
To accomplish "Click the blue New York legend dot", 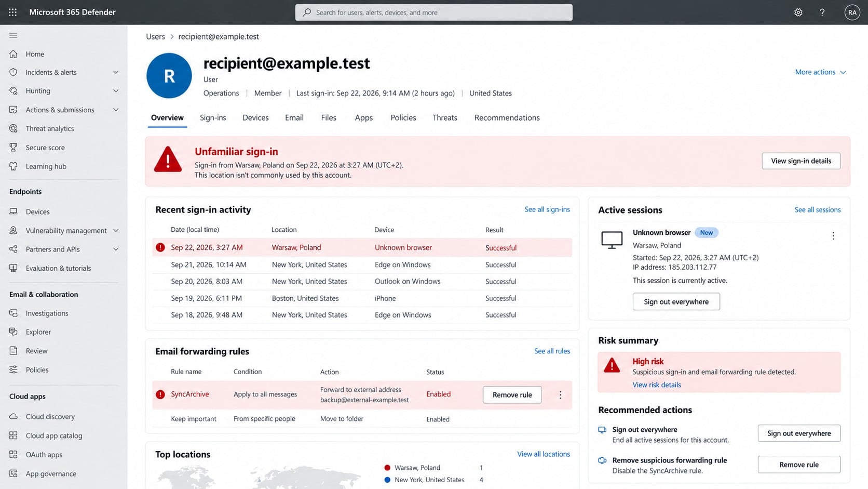I will coord(387,480).
